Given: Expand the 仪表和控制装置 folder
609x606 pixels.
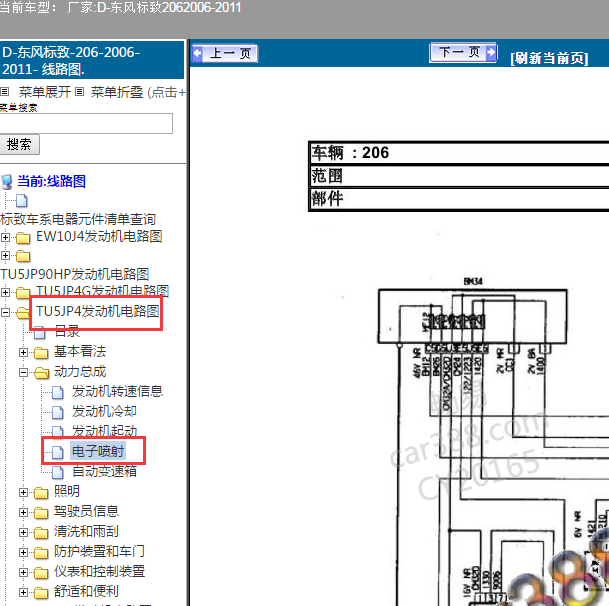Looking at the screenshot, I should (x=23, y=572).
